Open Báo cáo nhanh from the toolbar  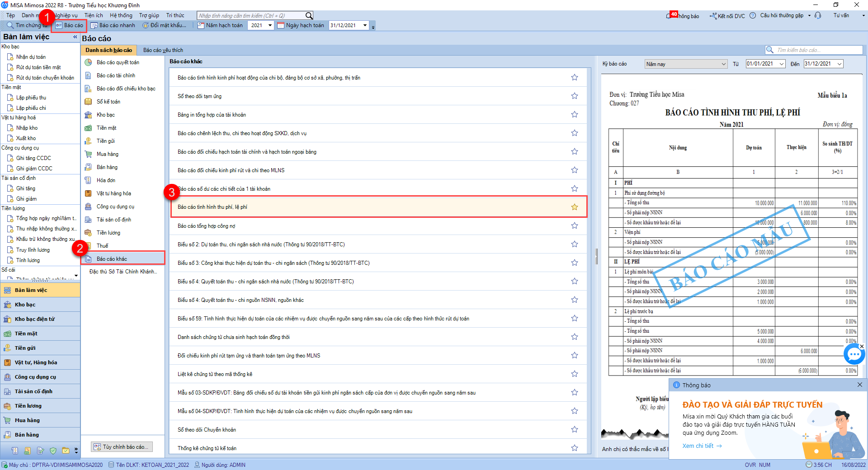point(113,25)
